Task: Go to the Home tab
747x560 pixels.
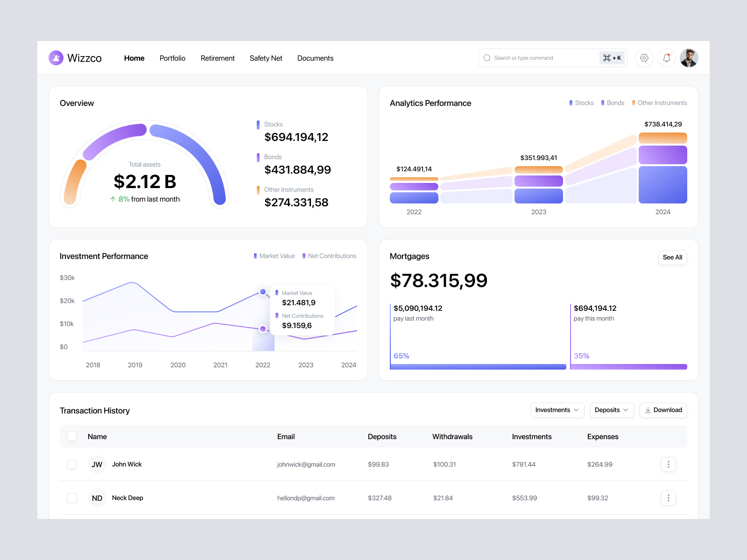Action: click(134, 58)
